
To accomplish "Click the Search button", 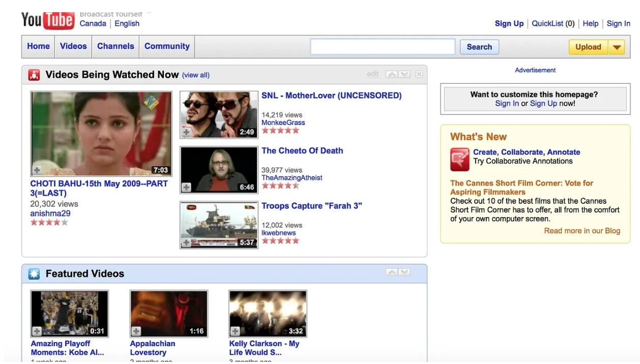I will click(x=479, y=47).
